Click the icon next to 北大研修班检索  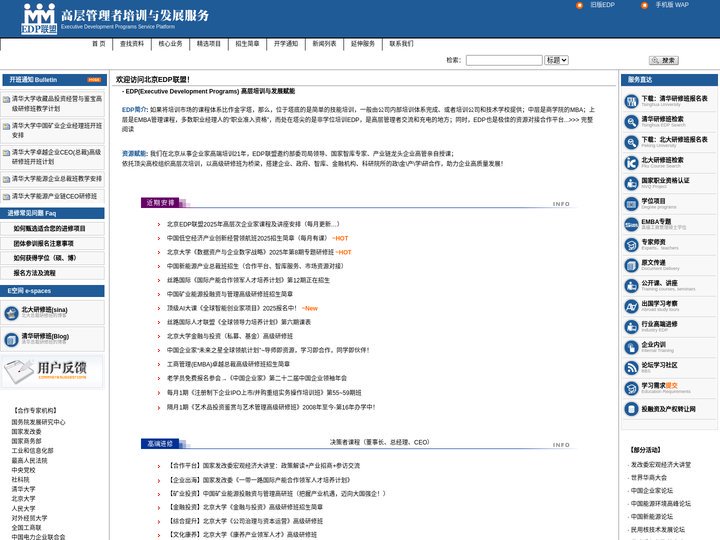point(631,163)
